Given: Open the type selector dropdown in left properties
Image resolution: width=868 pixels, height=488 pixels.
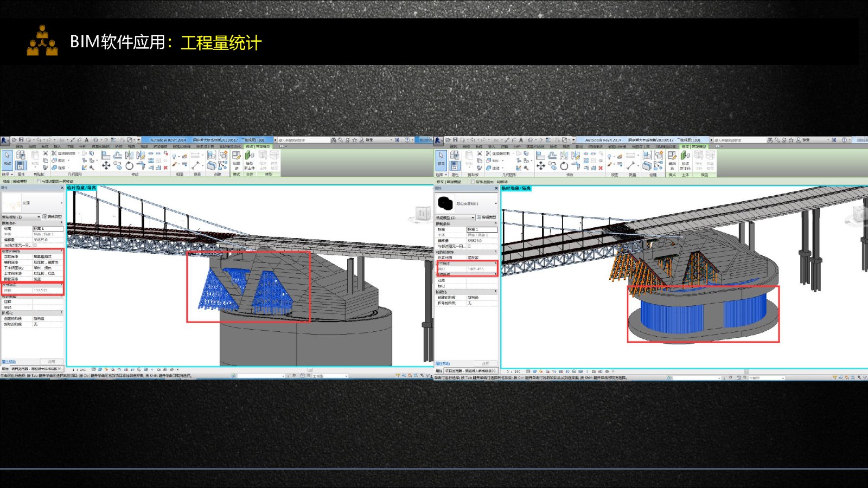Looking at the screenshot, I should 33,203.
